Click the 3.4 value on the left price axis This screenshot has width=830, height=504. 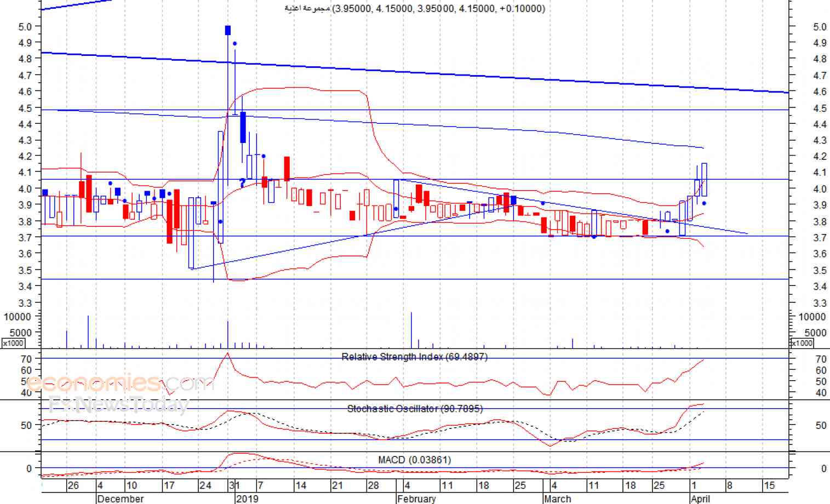pos(26,286)
